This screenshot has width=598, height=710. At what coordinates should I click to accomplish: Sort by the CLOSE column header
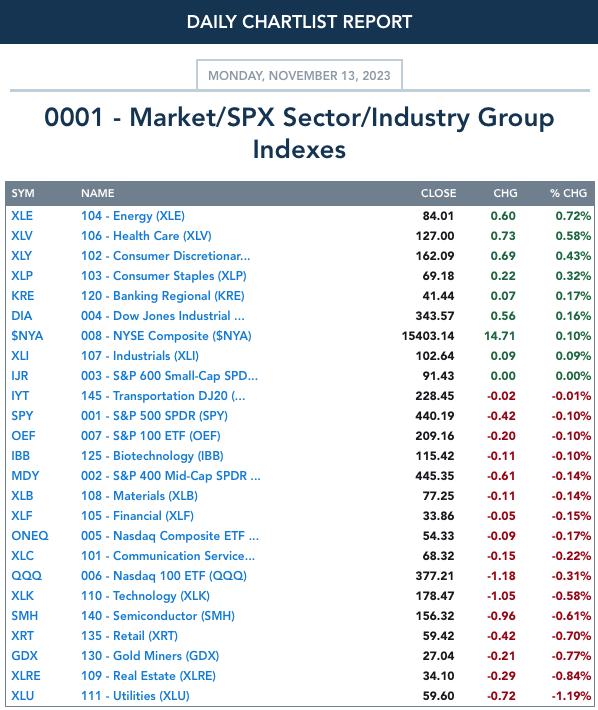pos(438,193)
